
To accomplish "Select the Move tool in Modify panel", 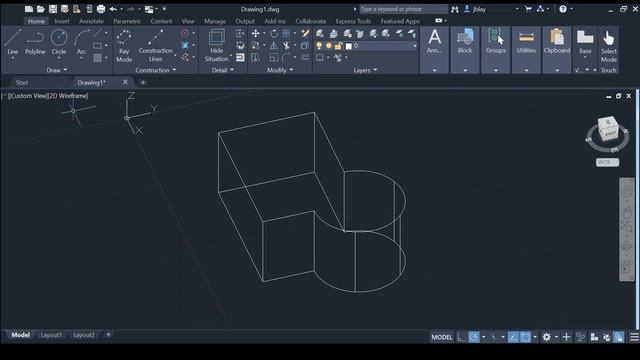I will point(256,33).
